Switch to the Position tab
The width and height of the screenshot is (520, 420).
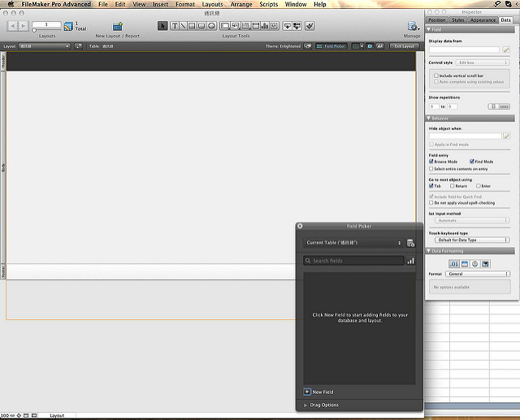[x=437, y=19]
